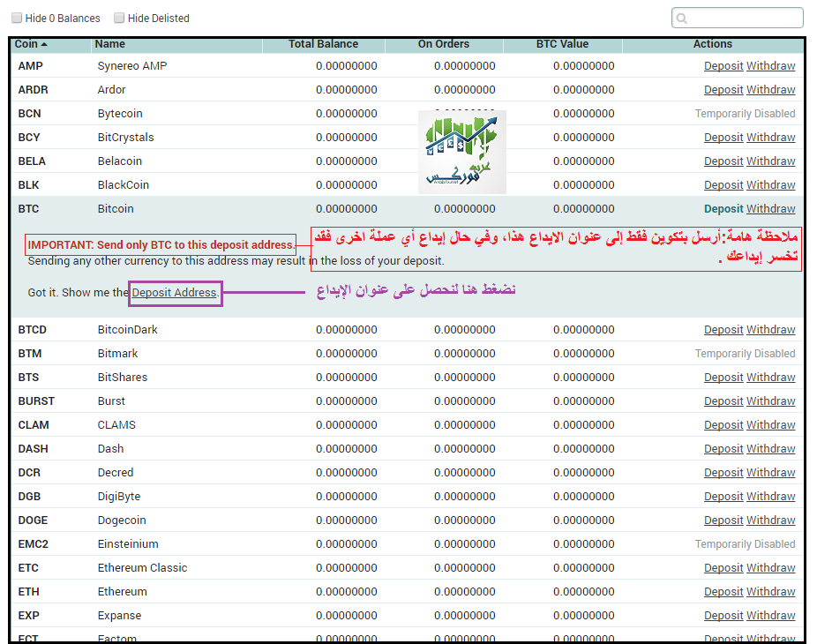Click the EXP coin symbol

tap(28, 616)
